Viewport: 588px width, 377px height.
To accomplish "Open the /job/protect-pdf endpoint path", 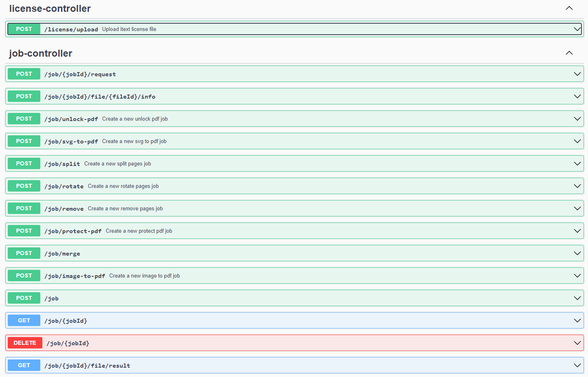I will point(73,231).
